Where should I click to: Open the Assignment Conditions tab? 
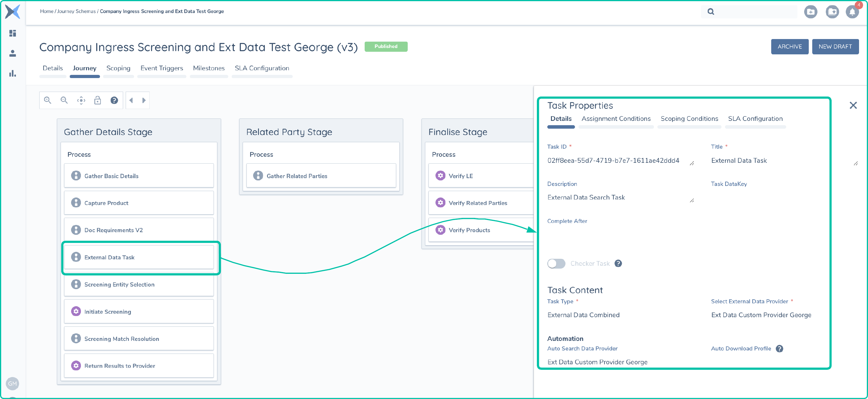click(x=616, y=119)
